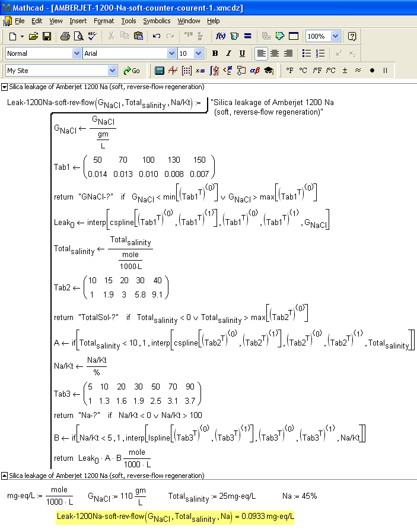
Task: Create a new worksheet
Action: (12, 36)
